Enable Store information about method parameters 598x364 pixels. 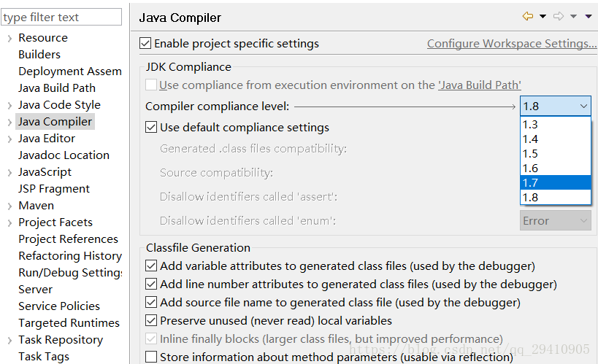(151, 357)
